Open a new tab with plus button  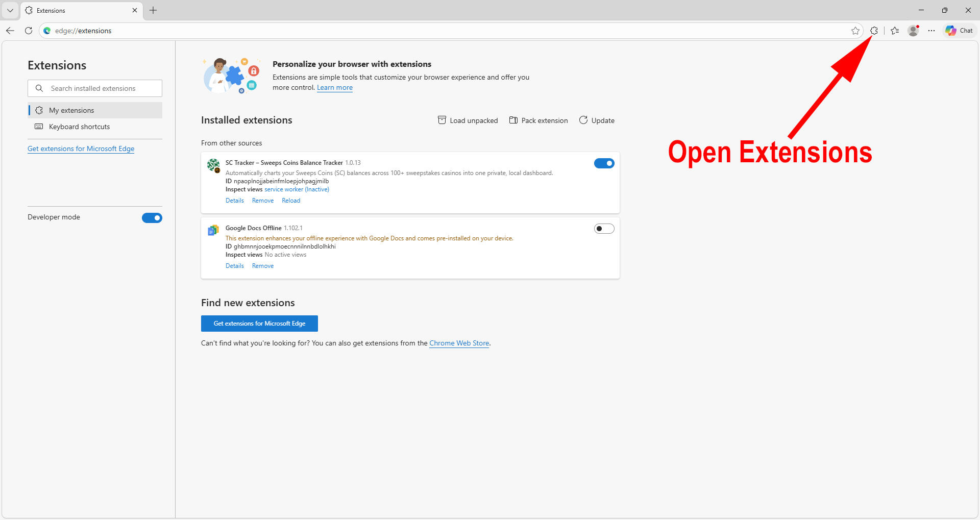tap(153, 10)
